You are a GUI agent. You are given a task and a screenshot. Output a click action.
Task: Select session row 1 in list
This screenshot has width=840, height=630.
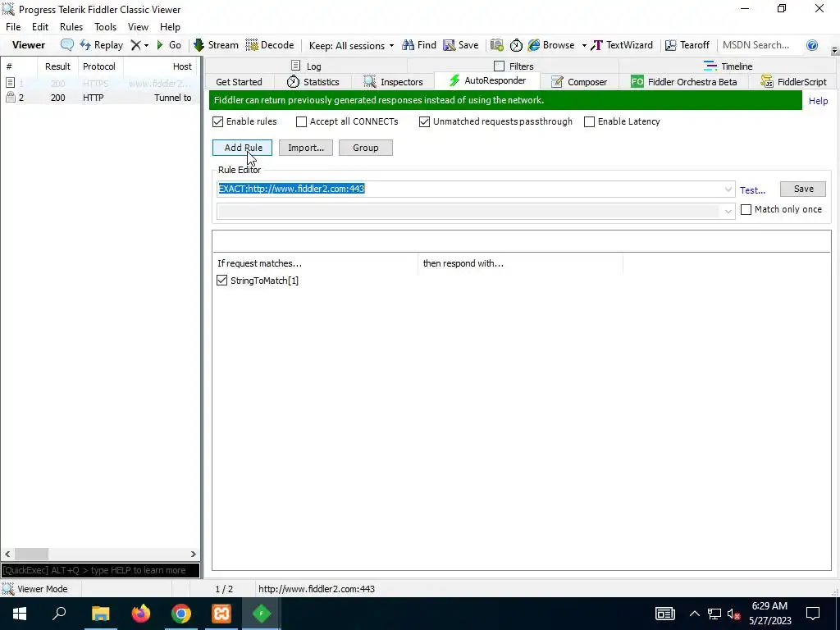click(x=100, y=84)
